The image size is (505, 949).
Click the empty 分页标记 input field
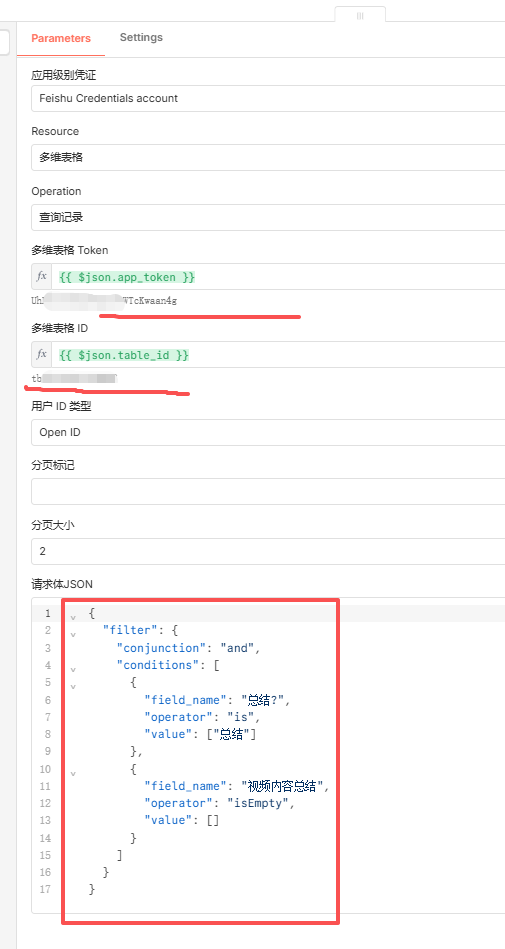(268, 491)
